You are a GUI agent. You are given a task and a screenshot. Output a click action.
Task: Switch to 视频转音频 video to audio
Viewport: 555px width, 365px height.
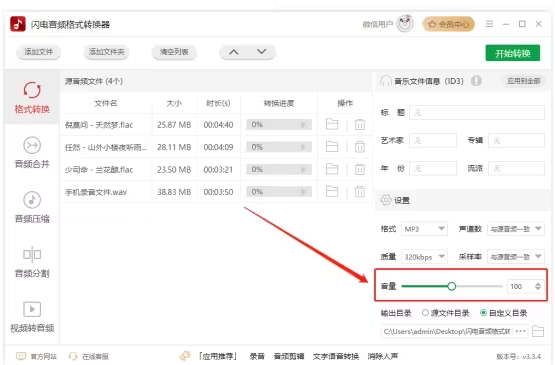32,317
